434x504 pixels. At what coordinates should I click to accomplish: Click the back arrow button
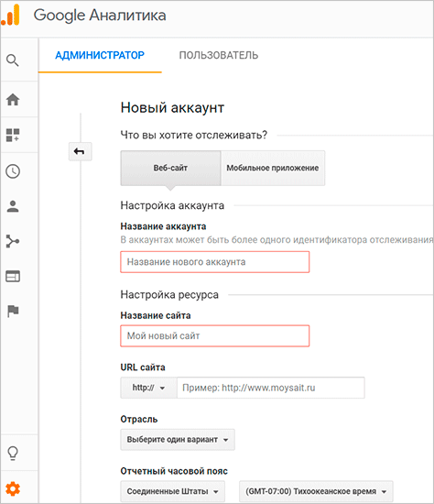tap(80, 151)
